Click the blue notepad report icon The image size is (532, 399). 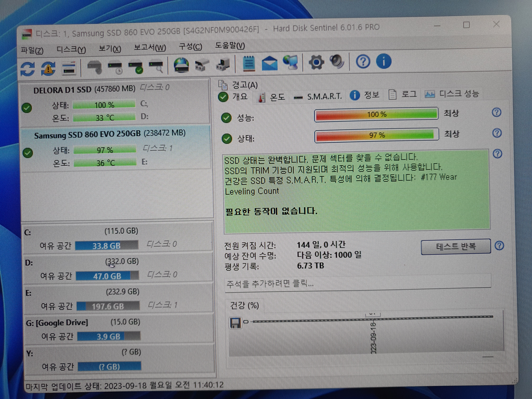249,63
